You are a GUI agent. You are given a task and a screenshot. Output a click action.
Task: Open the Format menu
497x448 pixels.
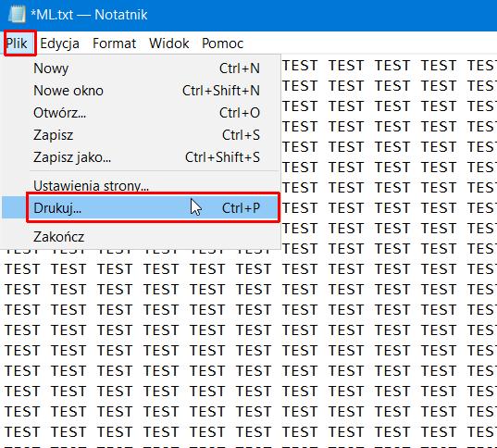click(115, 44)
